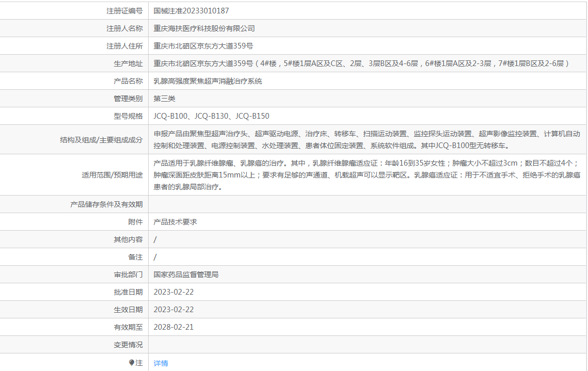588x371 pixels.
Task: Click the 产品储存条件及有效期 label
Action: point(106,205)
